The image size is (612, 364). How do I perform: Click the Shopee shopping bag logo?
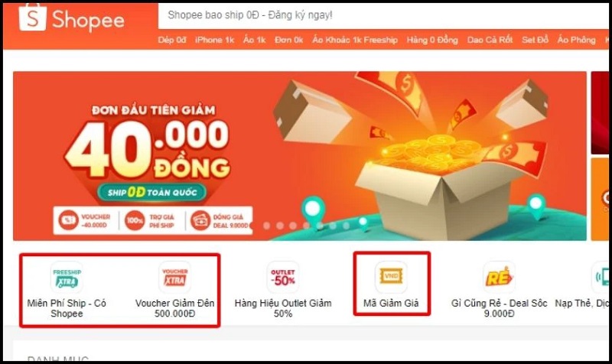coord(33,17)
